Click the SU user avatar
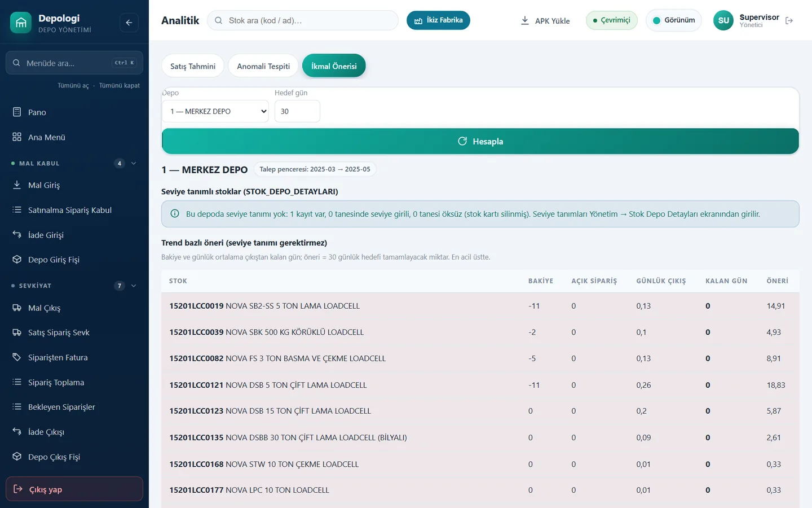The width and height of the screenshot is (812, 508). 723,20
